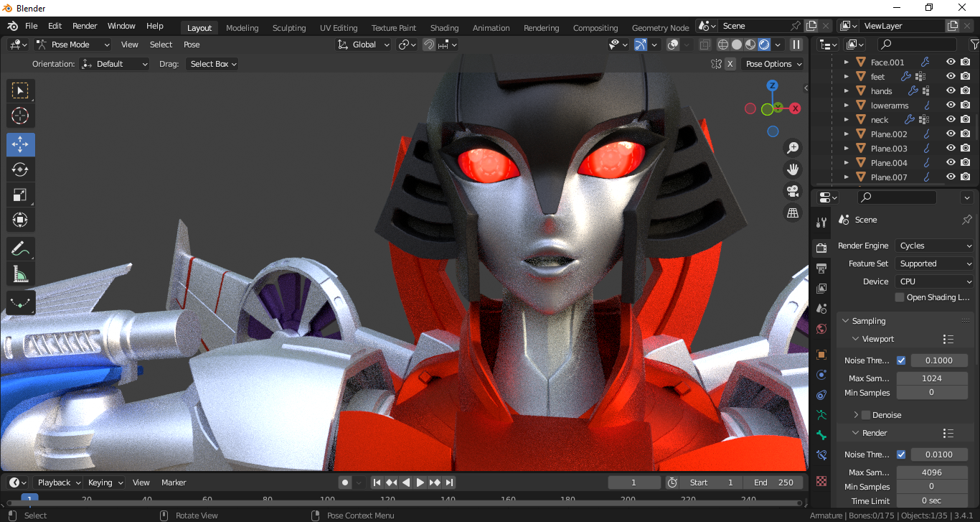980x522 pixels.
Task: Toggle visibility of hands object
Action: 951,91
